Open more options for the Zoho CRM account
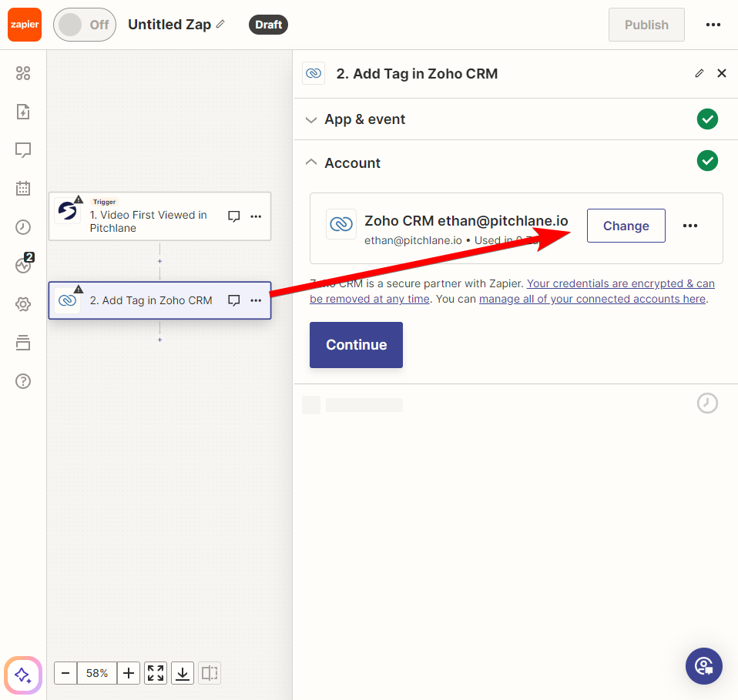The height and width of the screenshot is (700, 738). click(690, 226)
